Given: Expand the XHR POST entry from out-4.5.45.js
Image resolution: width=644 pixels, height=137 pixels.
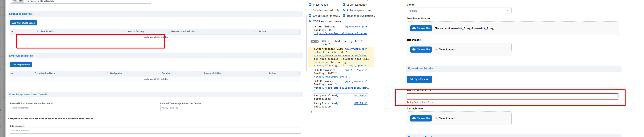Looking at the screenshot, I should 316,70.
